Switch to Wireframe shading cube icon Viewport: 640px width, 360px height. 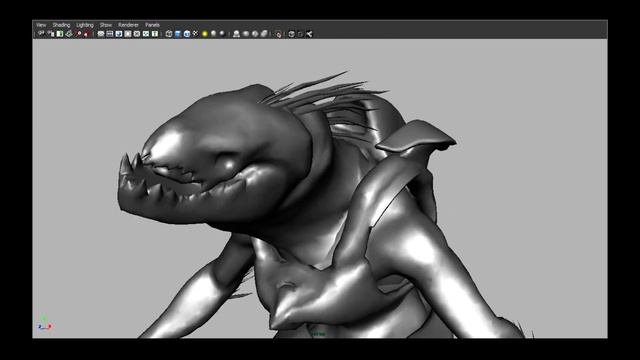pos(169,34)
